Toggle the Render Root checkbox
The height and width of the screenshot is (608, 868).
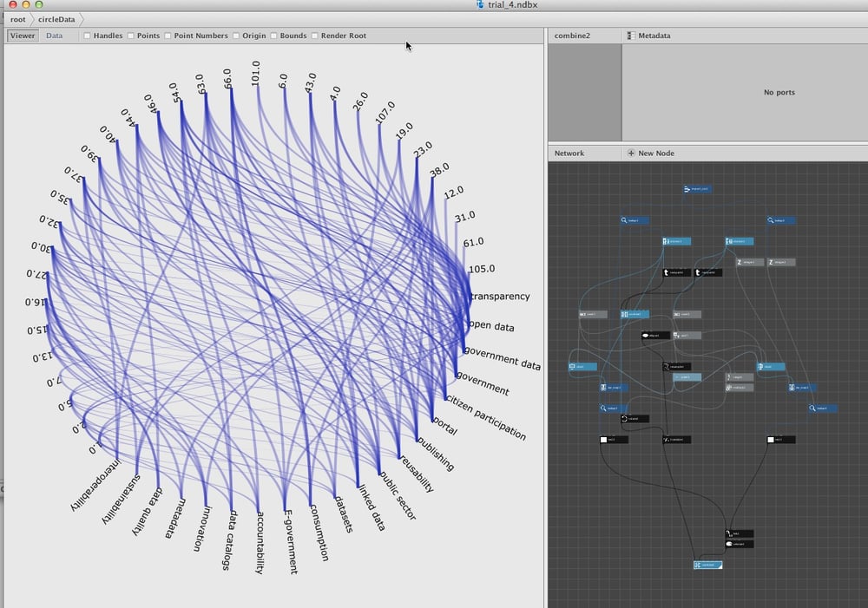(x=314, y=36)
